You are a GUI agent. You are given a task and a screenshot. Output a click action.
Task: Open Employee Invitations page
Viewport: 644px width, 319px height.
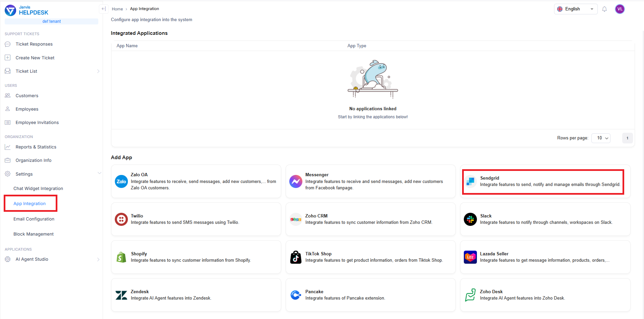click(x=37, y=122)
